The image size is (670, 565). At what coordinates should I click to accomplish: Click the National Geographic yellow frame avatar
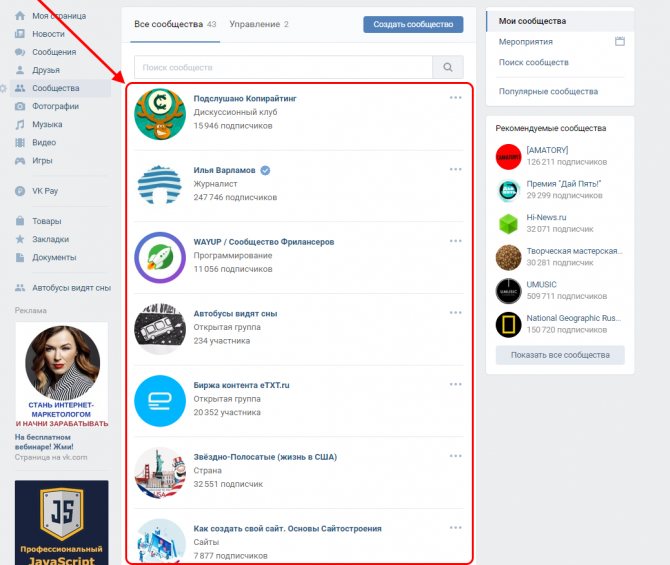tap(508, 324)
